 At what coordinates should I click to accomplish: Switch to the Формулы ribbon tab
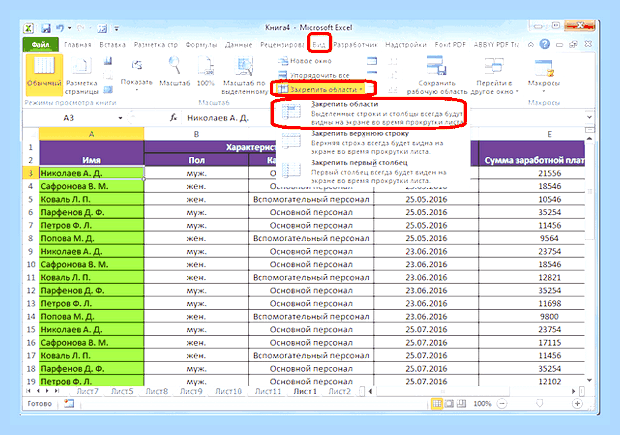[x=201, y=45]
